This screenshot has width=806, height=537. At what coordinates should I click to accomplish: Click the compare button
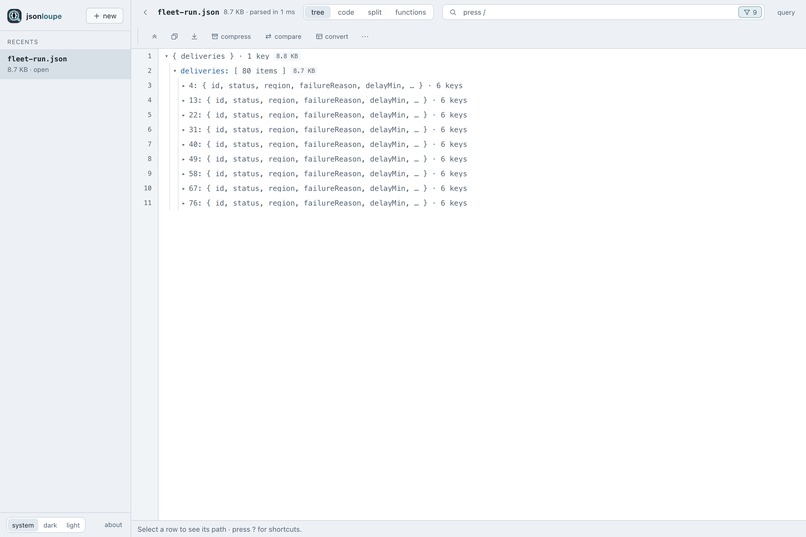283,36
